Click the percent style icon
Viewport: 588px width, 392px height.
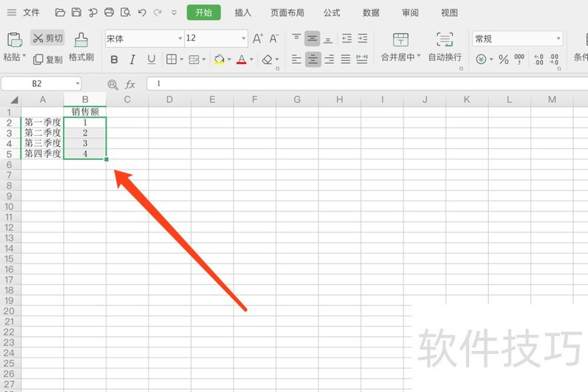[x=503, y=59]
